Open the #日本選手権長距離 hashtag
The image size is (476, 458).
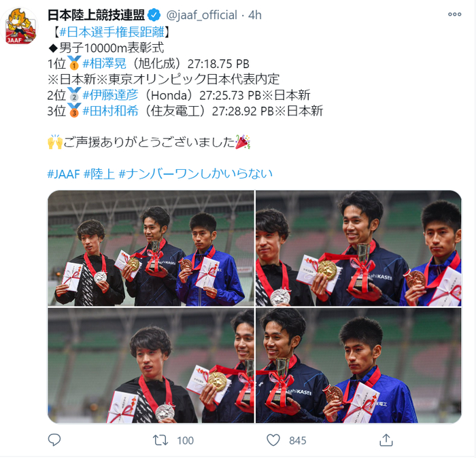(112, 32)
